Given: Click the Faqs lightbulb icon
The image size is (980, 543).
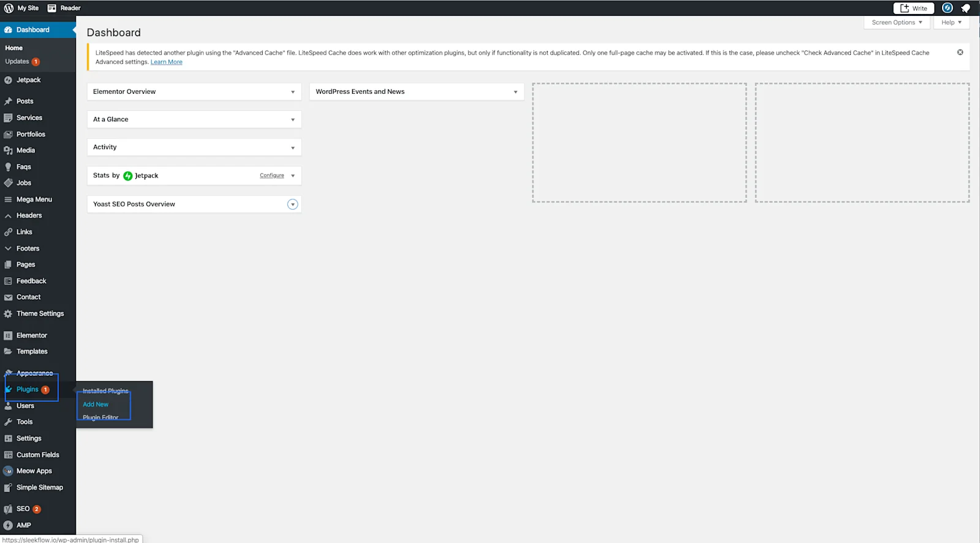Looking at the screenshot, I should (8, 167).
